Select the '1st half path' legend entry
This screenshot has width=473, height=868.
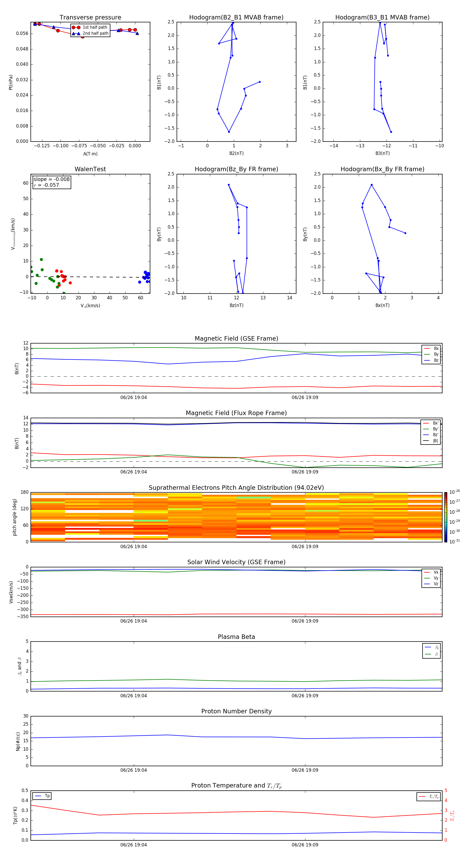pyautogui.click(x=90, y=27)
